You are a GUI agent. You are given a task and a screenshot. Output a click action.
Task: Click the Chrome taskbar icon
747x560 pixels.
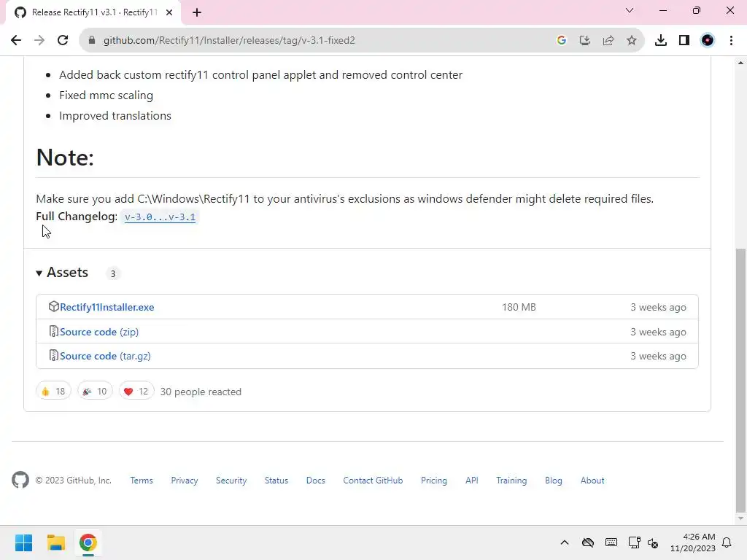(x=88, y=542)
